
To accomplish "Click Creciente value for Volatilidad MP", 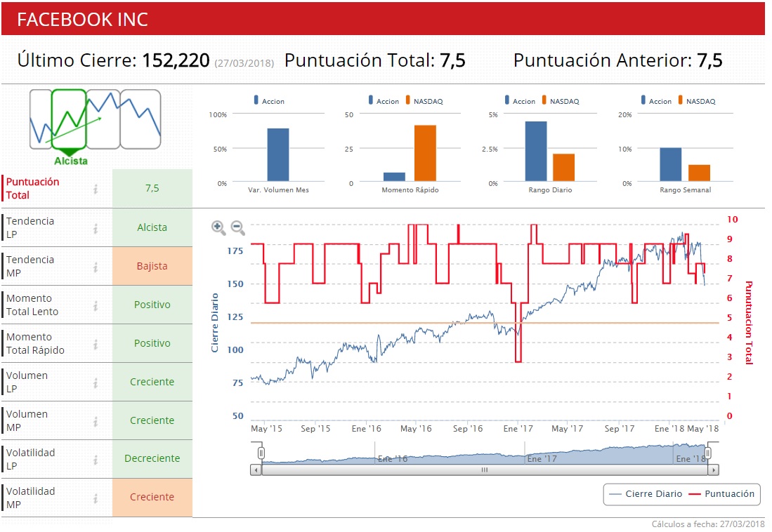I will (x=152, y=497).
